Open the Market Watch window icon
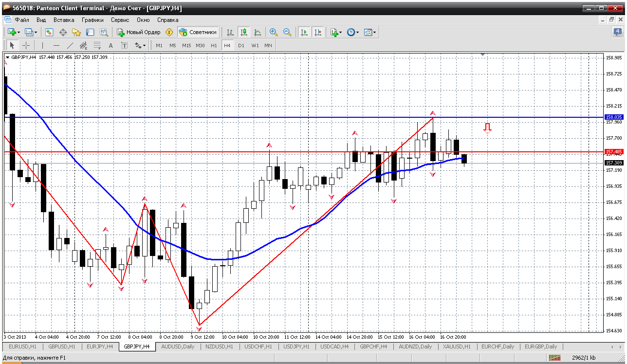This screenshot has height=364, width=627. (49, 32)
